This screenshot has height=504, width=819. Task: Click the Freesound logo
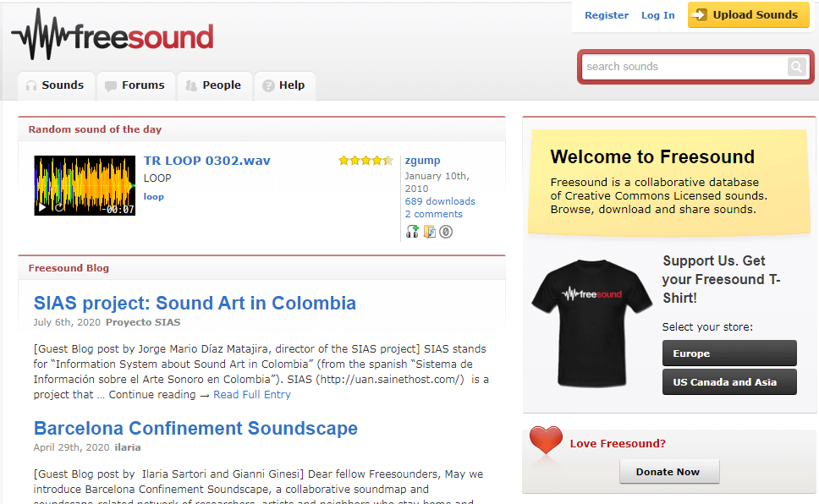tap(113, 35)
